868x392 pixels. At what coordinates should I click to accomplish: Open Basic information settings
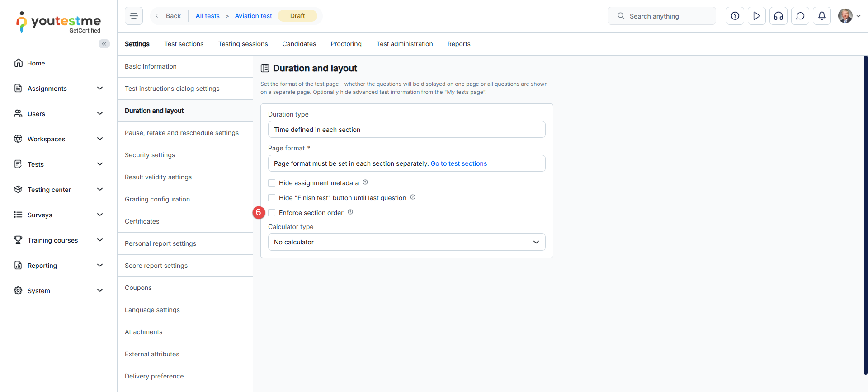[185, 66]
